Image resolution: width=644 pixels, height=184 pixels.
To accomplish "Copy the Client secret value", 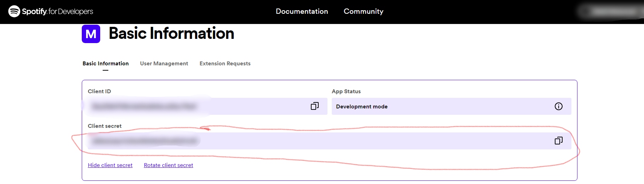I will (558, 141).
